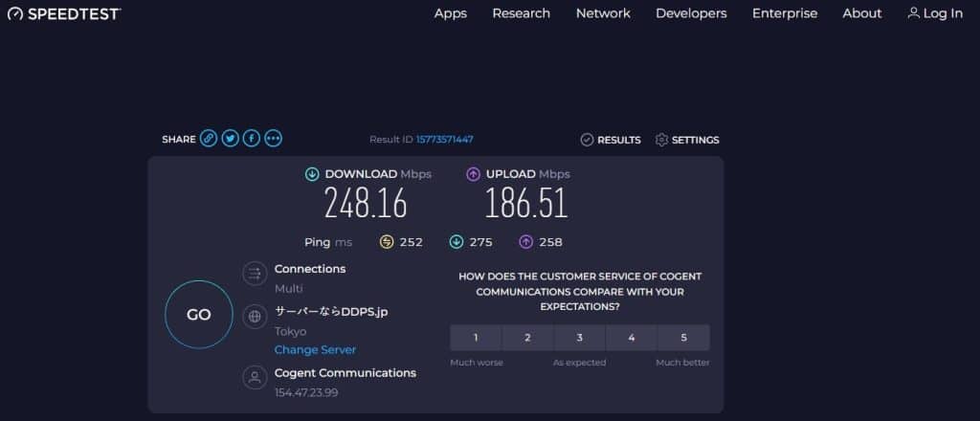980x421 pixels.
Task: Click the IP address 154.47.23.99
Action: coord(306,393)
